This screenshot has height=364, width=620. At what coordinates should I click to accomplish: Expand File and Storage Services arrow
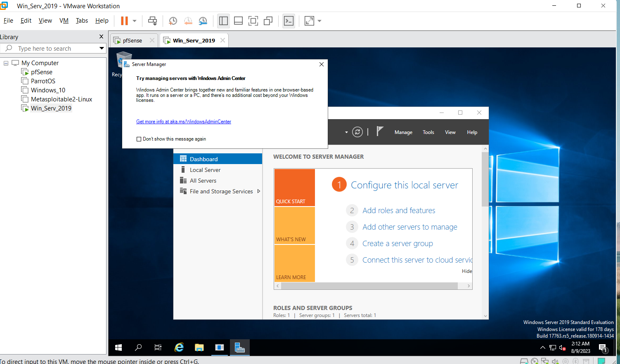[x=258, y=191]
